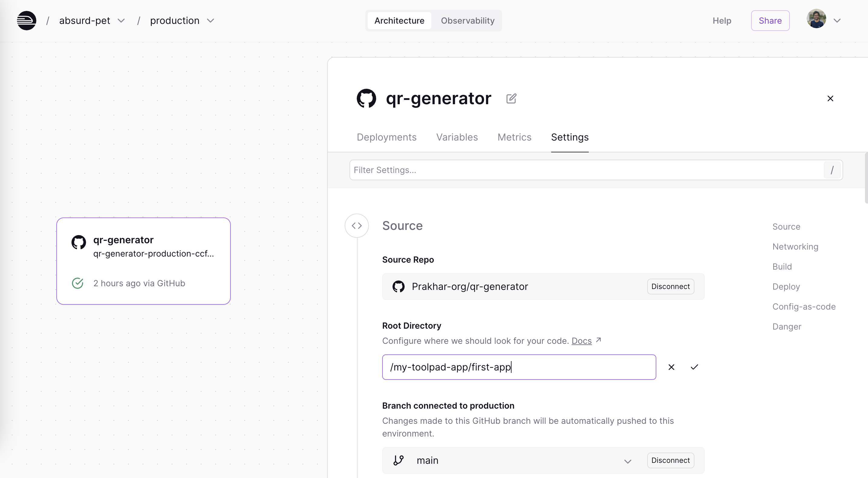Viewport: 868px width, 478px height.
Task: Click the Railway logo icon
Action: coord(27,21)
